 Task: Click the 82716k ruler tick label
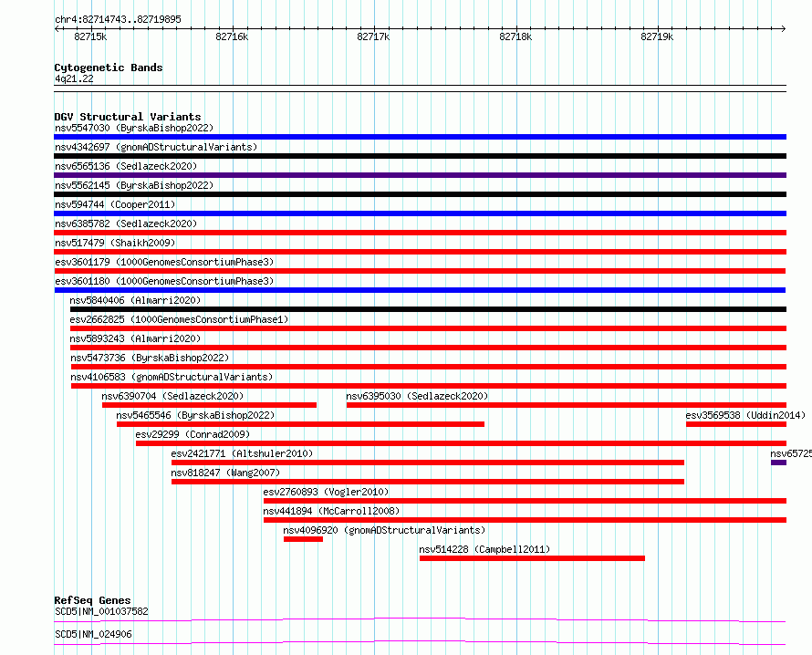click(x=232, y=36)
